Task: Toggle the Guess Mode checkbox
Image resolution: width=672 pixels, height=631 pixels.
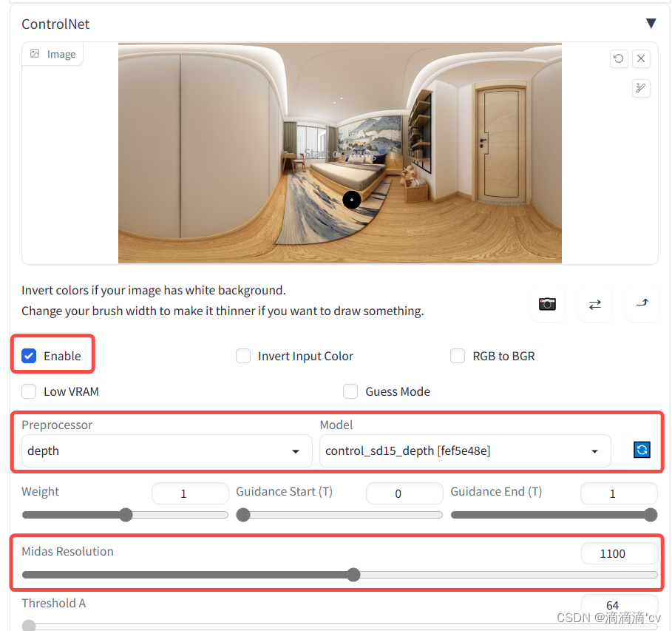Action: pyautogui.click(x=350, y=391)
